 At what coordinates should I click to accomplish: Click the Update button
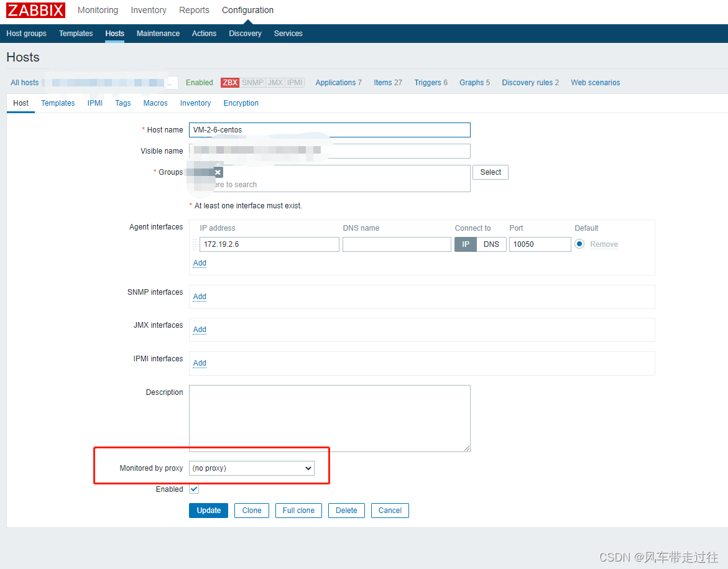(x=208, y=510)
